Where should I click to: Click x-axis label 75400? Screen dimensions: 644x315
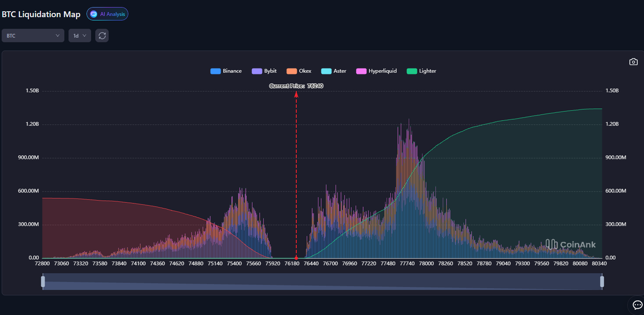click(234, 263)
